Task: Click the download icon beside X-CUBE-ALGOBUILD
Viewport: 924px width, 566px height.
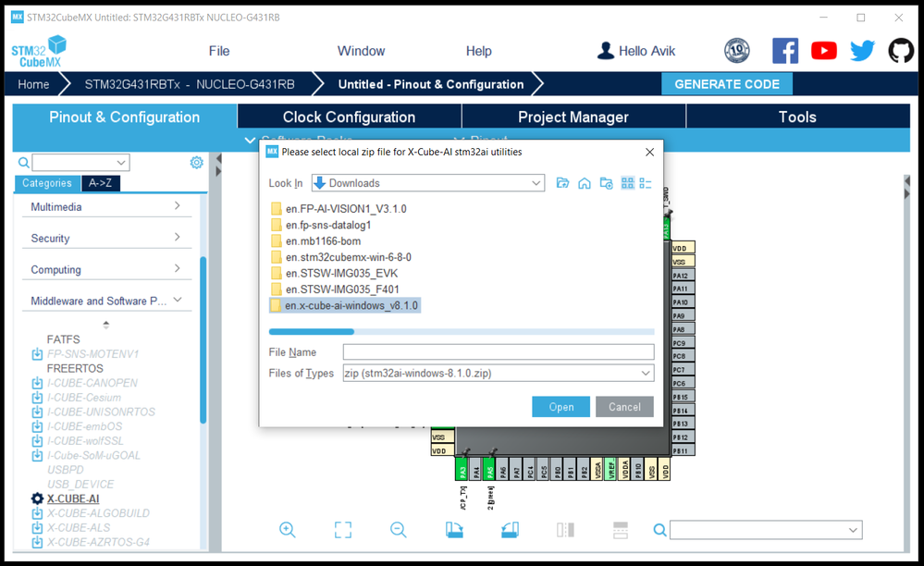Action: click(37, 513)
